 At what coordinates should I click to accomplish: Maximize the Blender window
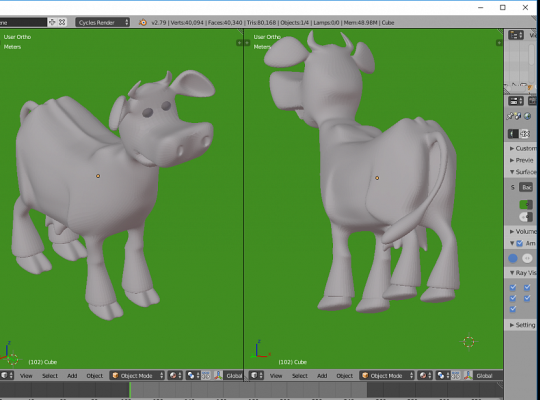coord(503,7)
